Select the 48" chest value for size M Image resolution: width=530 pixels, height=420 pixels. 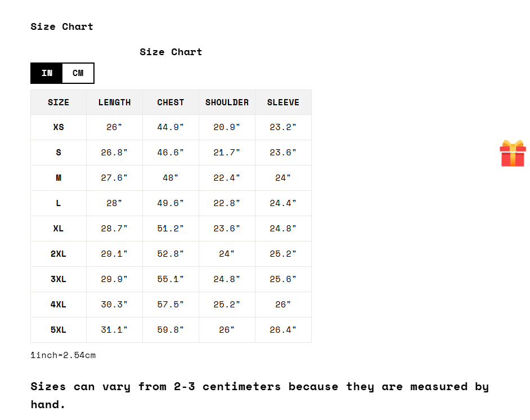click(x=170, y=178)
